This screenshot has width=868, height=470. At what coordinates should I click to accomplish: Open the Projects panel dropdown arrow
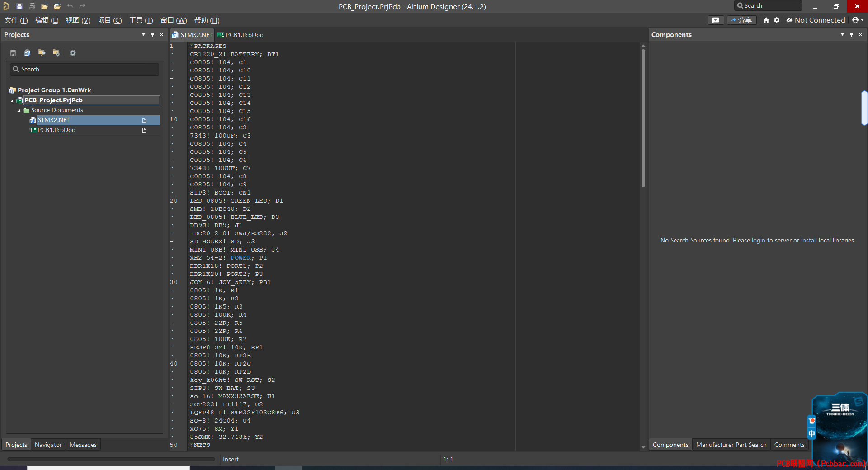(144, 35)
